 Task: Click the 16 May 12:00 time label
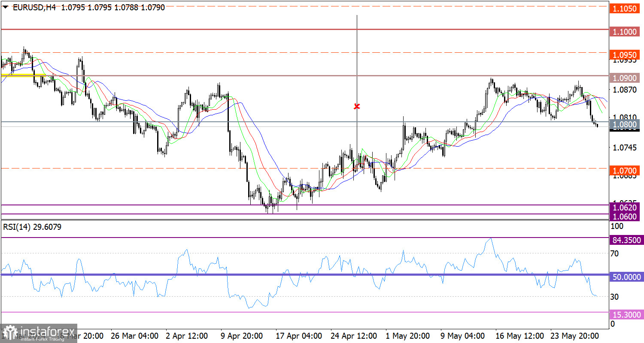520,335
